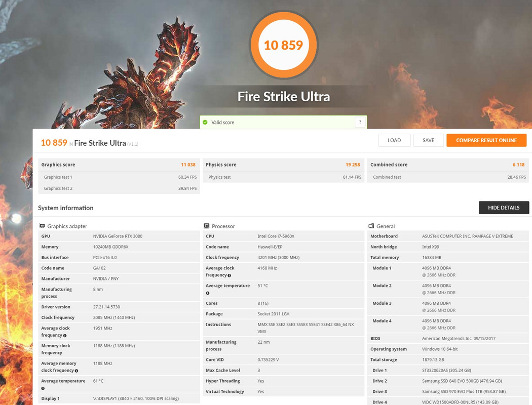The image size is (532, 405).
Task: Click info icon under GPU Average temperature
Action: [x=43, y=388]
